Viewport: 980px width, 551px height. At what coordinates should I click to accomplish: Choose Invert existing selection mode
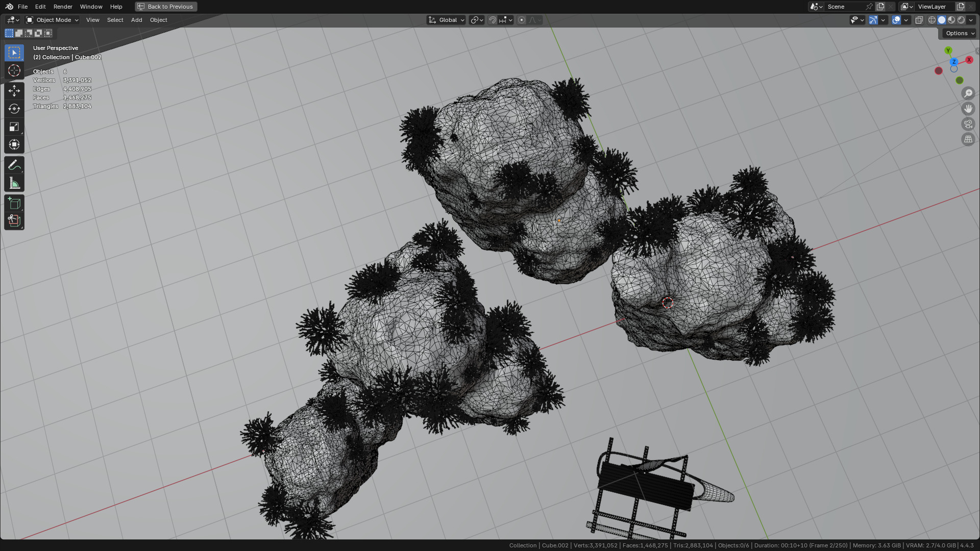coord(38,33)
